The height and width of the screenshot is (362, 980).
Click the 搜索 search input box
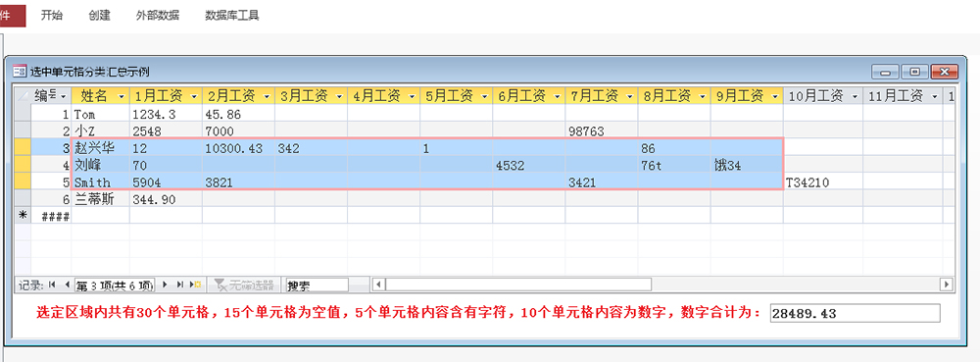(x=317, y=285)
